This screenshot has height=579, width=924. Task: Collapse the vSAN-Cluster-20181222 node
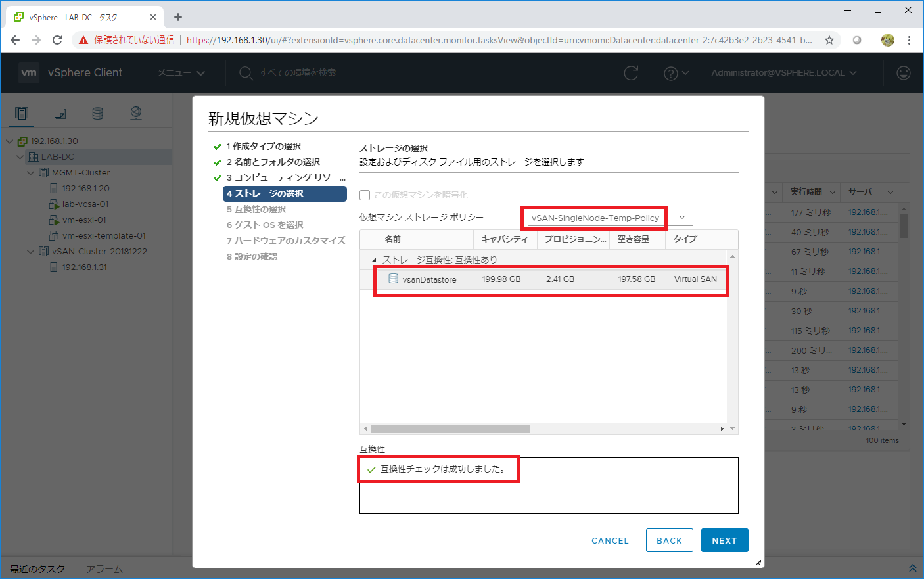[30, 252]
